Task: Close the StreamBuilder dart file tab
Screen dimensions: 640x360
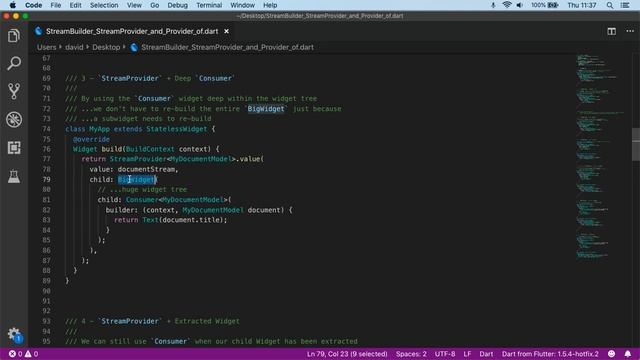Action: [x=227, y=31]
